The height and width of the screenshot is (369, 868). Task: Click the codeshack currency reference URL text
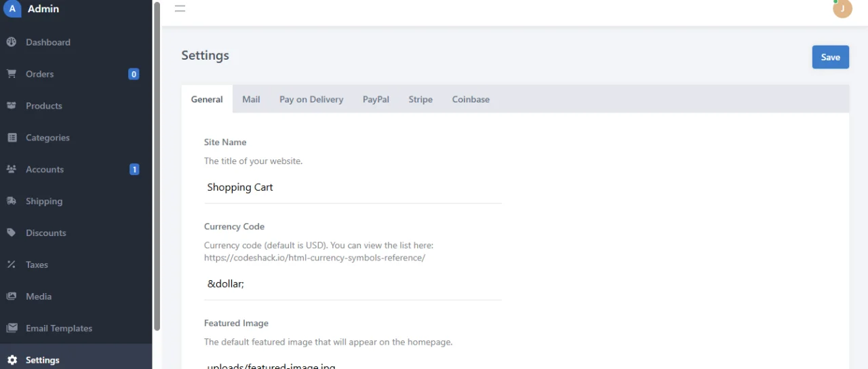[x=315, y=258]
